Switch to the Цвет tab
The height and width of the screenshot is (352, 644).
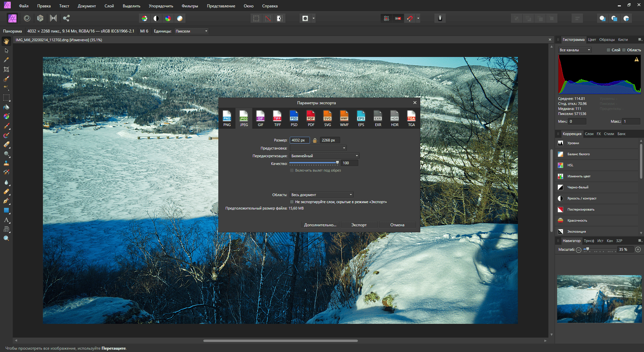(592, 40)
